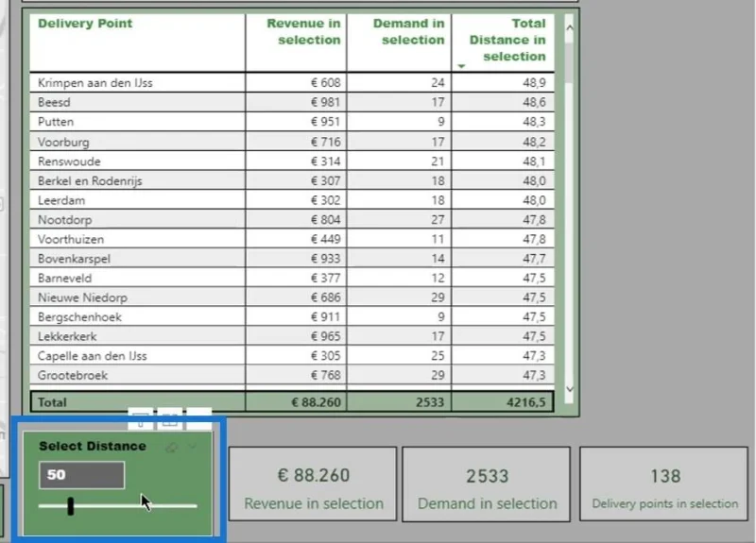Image resolution: width=756 pixels, height=543 pixels.
Task: Select the Barneveld delivery point
Action: pos(64,279)
